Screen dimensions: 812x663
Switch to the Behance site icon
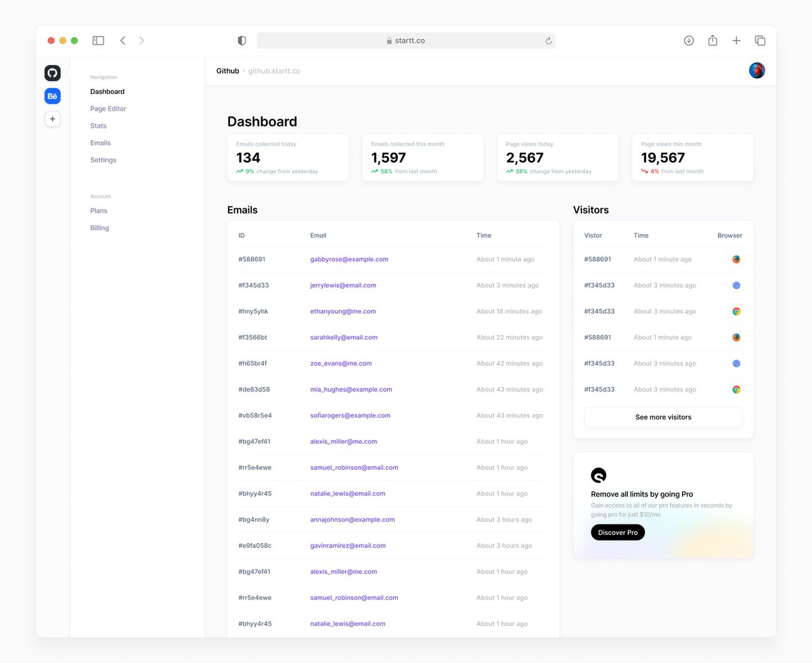[53, 96]
